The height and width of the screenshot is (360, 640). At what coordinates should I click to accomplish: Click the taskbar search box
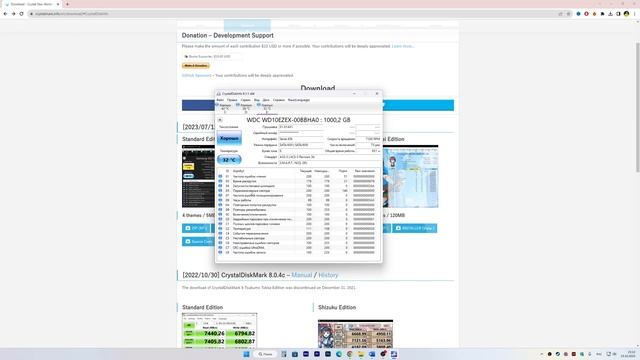[x=265, y=354]
